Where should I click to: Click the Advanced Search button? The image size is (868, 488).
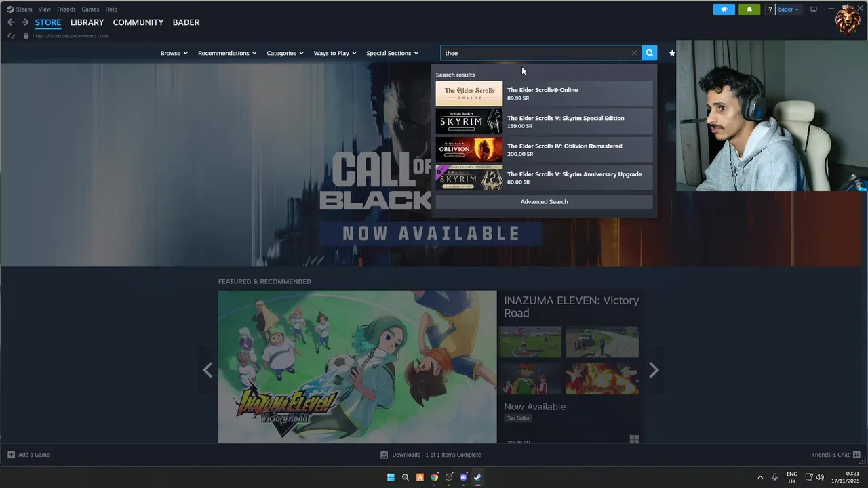(544, 201)
